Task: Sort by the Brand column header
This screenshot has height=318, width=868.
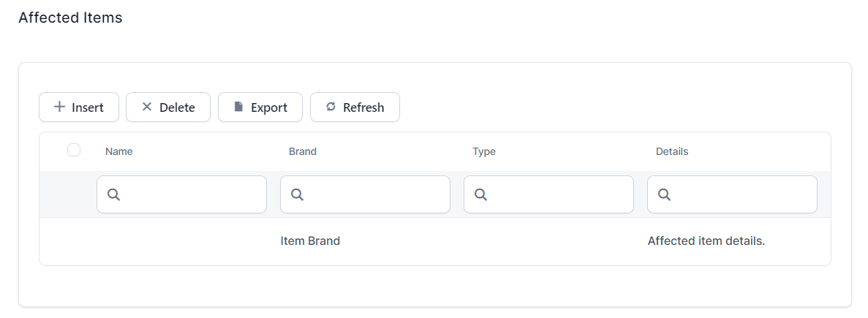Action: click(303, 151)
